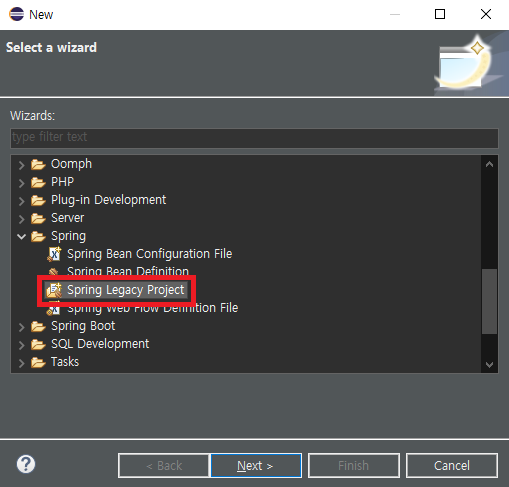This screenshot has width=509, height=487.
Task: Select the Plug-in Development label
Action: [x=108, y=200]
